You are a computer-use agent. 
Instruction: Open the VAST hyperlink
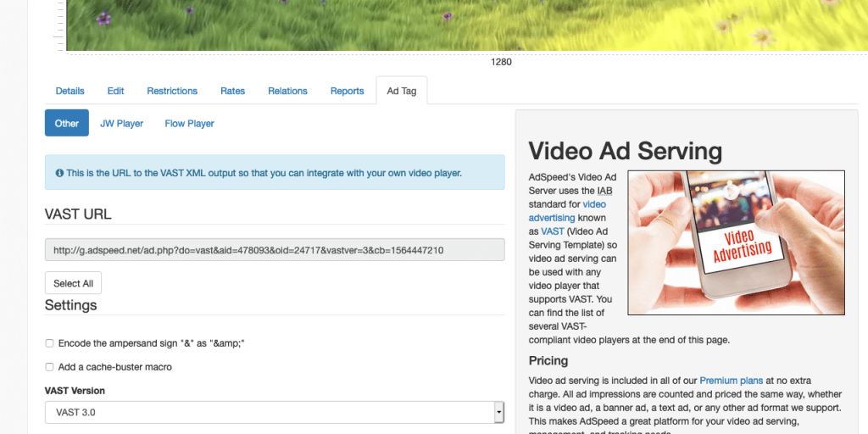pos(553,231)
